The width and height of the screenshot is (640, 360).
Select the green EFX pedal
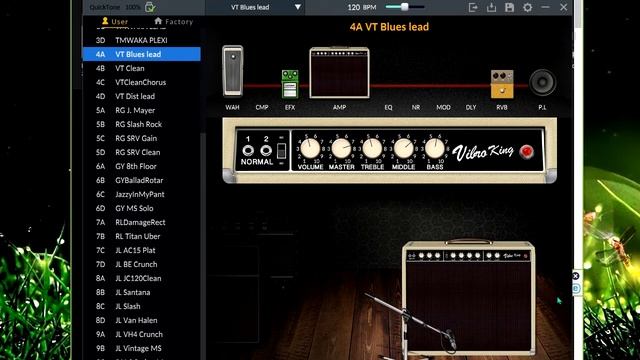[x=290, y=84]
